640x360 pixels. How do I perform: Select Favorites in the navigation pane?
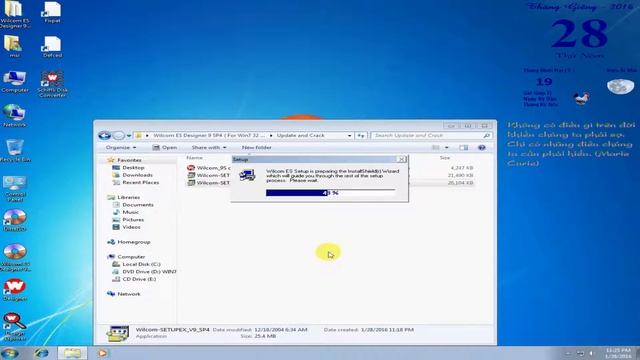coord(129,160)
